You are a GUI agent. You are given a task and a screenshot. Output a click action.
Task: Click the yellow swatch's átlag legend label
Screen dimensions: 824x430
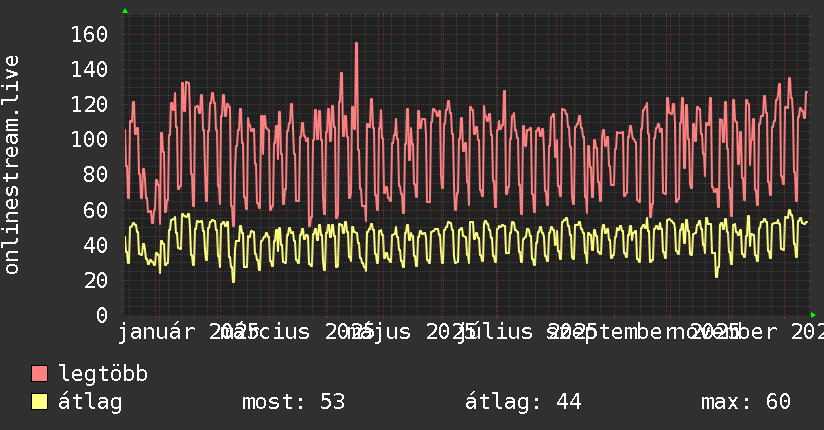[90, 402]
